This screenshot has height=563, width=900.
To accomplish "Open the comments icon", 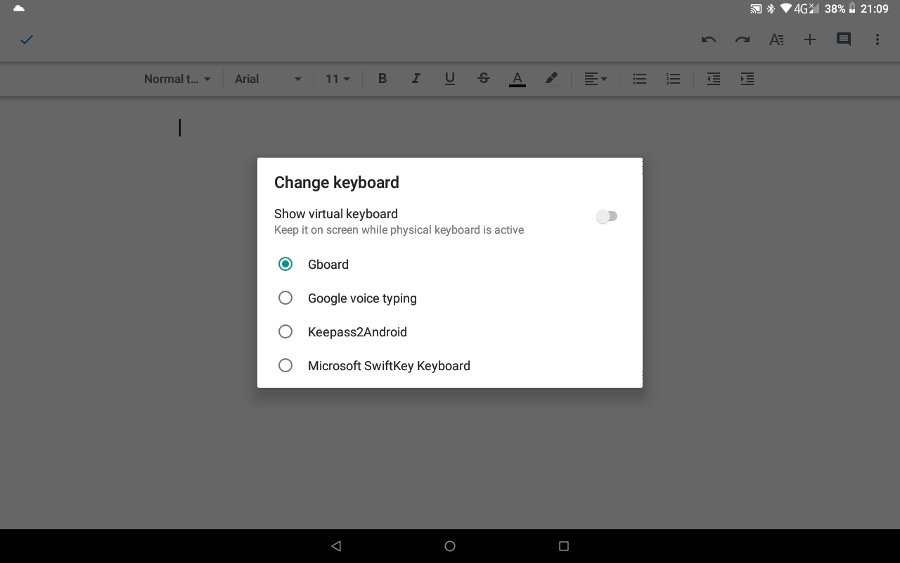I will [x=843, y=40].
